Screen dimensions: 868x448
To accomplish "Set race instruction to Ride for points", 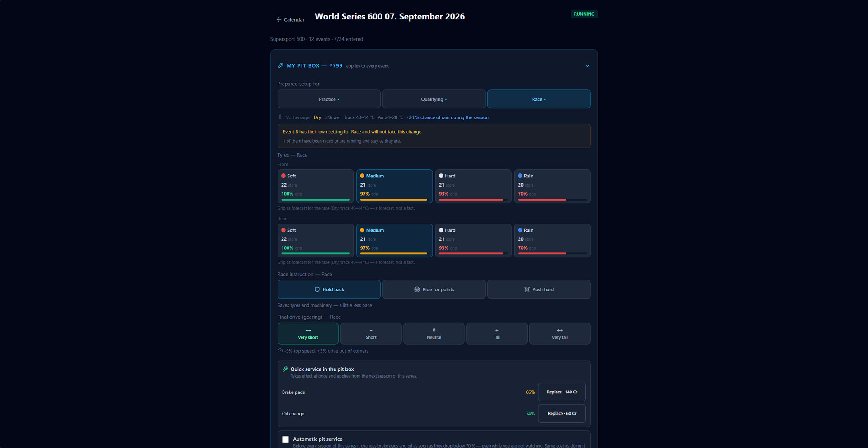I will tap(434, 289).
